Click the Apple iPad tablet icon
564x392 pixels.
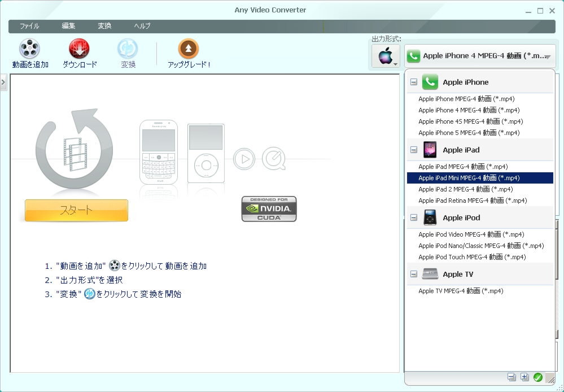point(430,149)
